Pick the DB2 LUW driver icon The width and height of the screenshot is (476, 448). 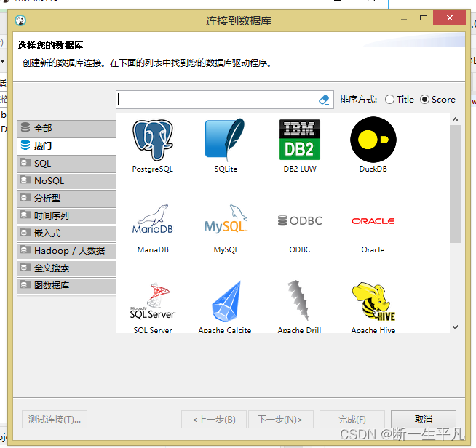(300, 140)
